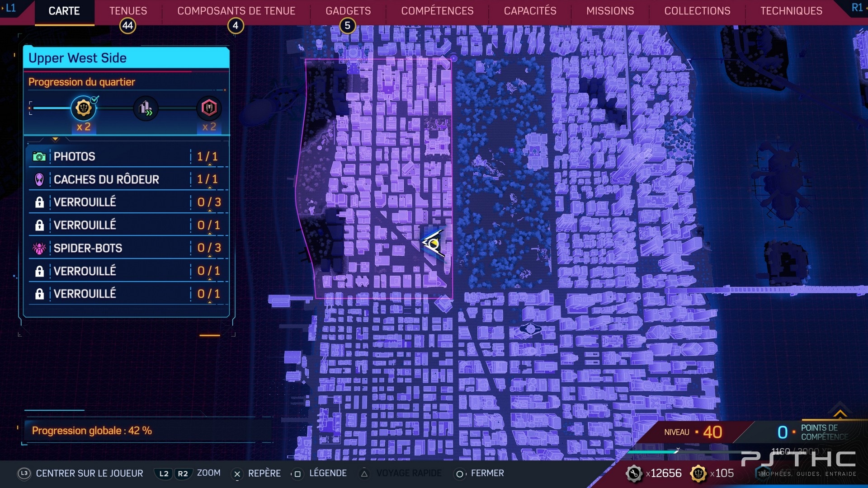Select the CACHES DU RÔDEUR row
The height and width of the screenshot is (488, 868).
(x=128, y=179)
